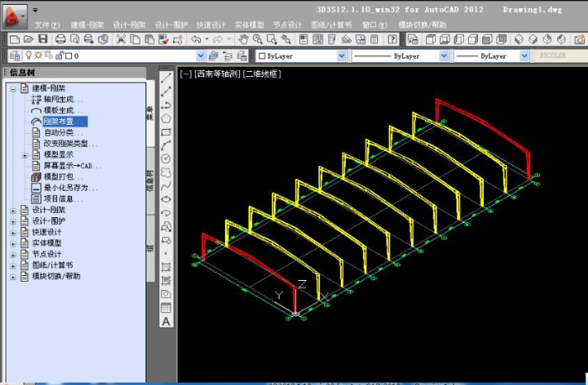Collapse the 建模-刚架 tree node
This screenshot has width=588, height=385.
click(x=13, y=88)
